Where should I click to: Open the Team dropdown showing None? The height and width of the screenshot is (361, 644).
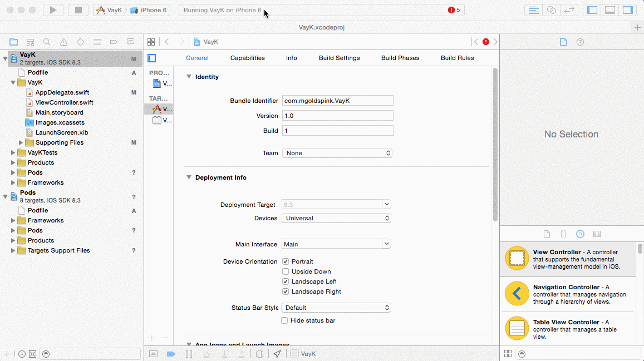click(337, 153)
